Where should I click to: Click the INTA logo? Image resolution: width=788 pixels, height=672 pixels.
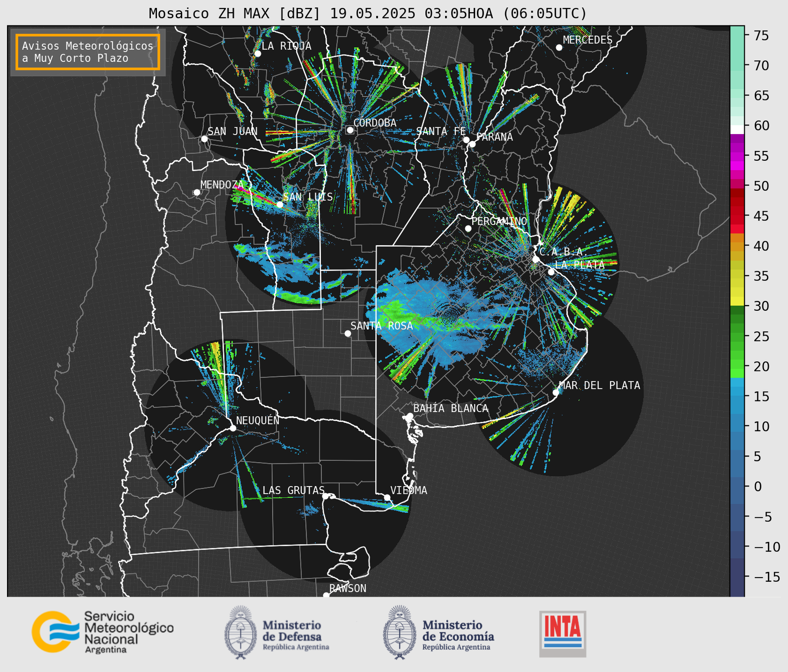click(562, 634)
